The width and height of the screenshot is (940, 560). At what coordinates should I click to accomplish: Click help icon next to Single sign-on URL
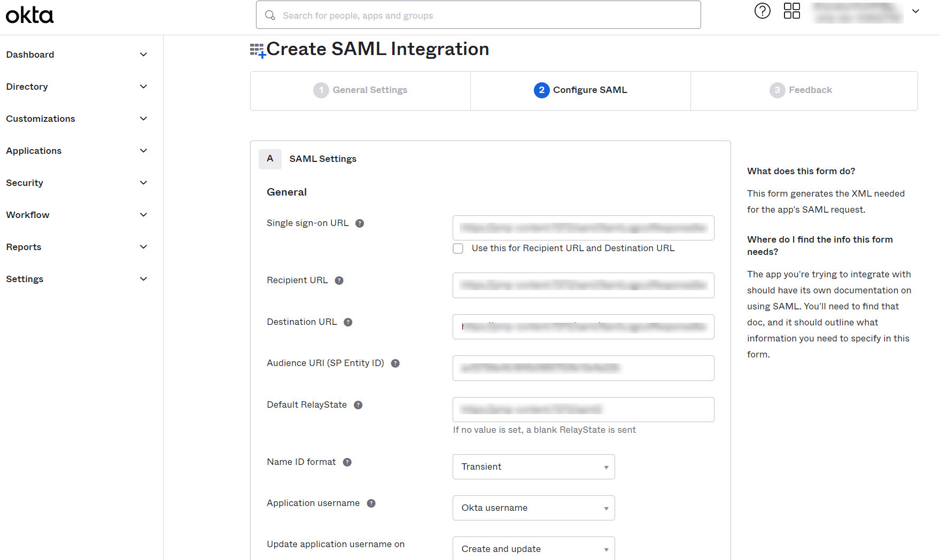(360, 223)
